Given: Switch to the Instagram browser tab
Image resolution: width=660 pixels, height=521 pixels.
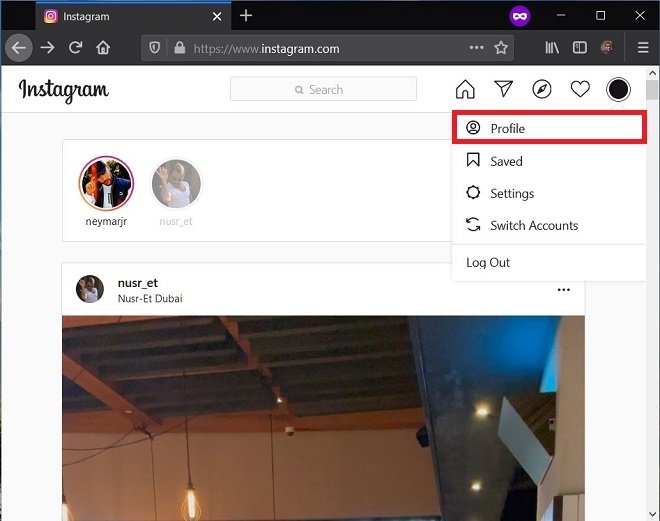Looking at the screenshot, I should tap(133, 16).
